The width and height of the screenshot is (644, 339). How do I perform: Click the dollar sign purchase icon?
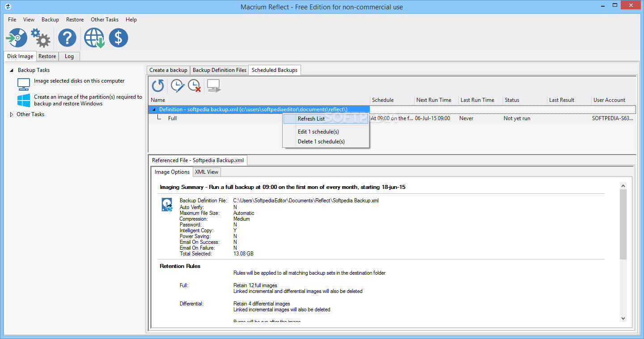(119, 38)
